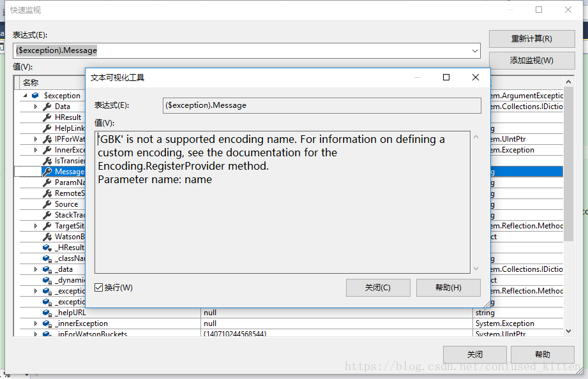Viewport: 588px width, 379px height.
Task: Click 帮助(H) in the text visualizer
Action: [448, 288]
